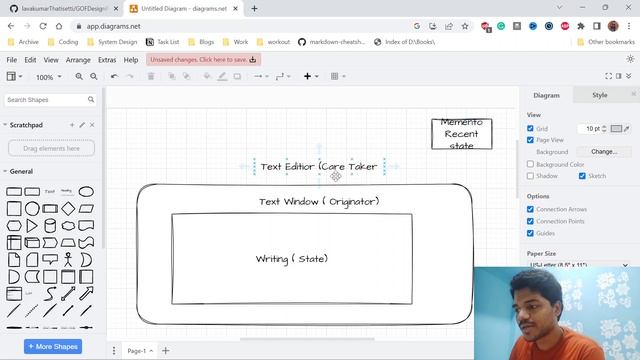
Task: Undo the last action
Action: 115,76
